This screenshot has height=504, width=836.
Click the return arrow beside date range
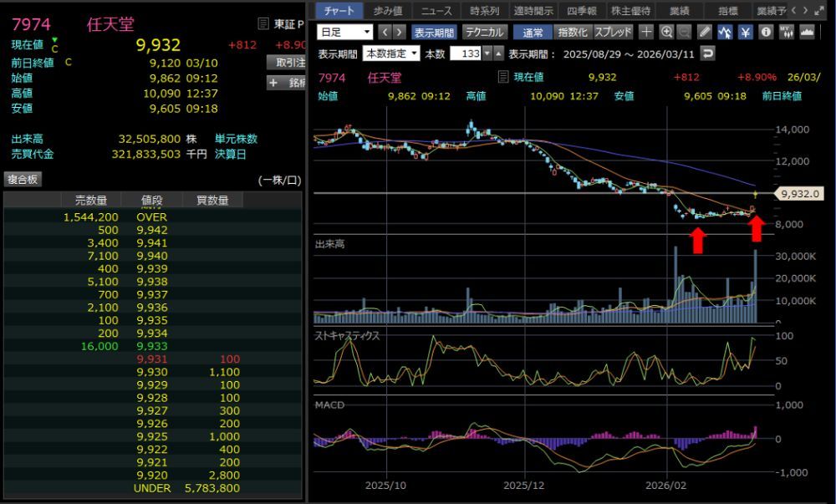pos(707,53)
